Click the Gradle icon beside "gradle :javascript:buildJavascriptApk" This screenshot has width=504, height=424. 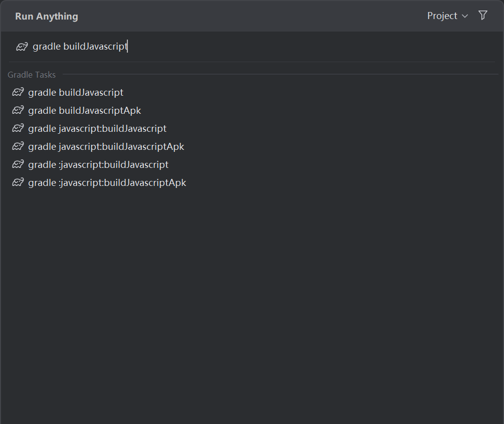18,182
